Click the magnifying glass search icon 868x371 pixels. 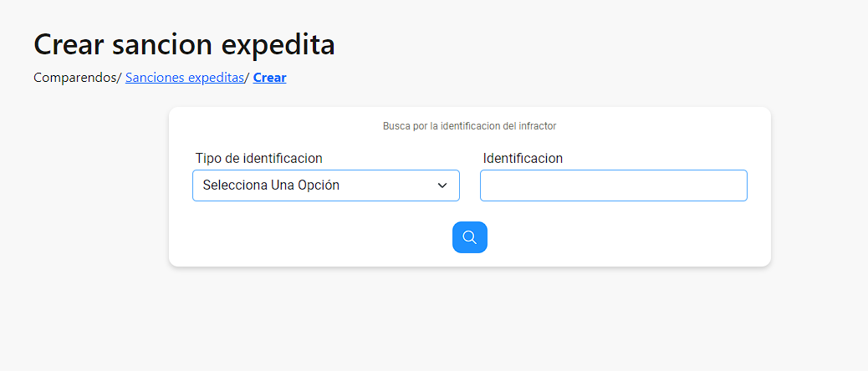pos(469,237)
